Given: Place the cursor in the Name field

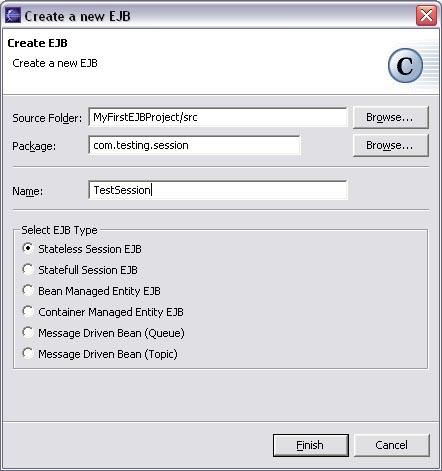Looking at the screenshot, I should coord(218,190).
